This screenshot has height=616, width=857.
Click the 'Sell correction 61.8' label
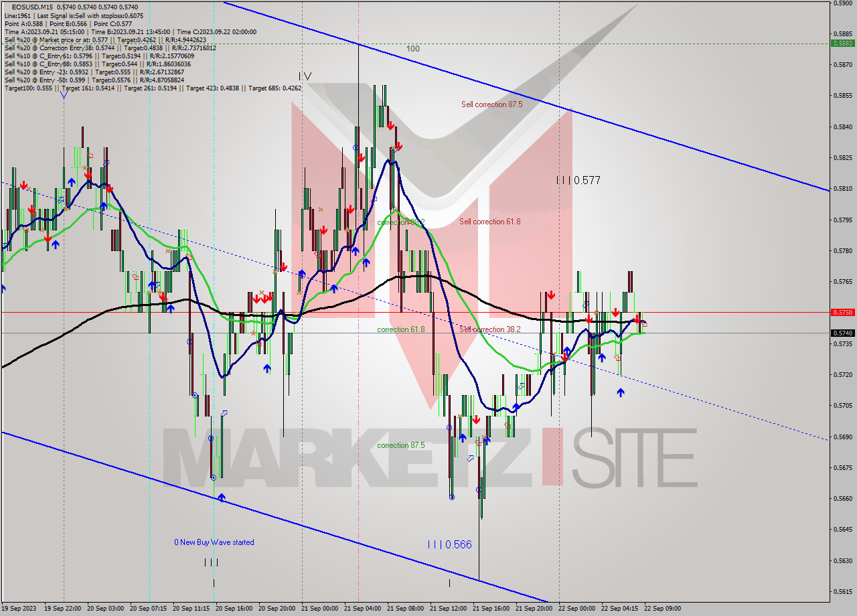pyautogui.click(x=490, y=222)
